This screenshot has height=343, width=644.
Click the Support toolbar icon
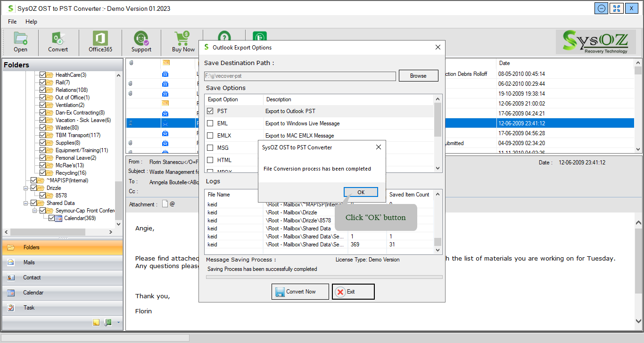(x=141, y=41)
